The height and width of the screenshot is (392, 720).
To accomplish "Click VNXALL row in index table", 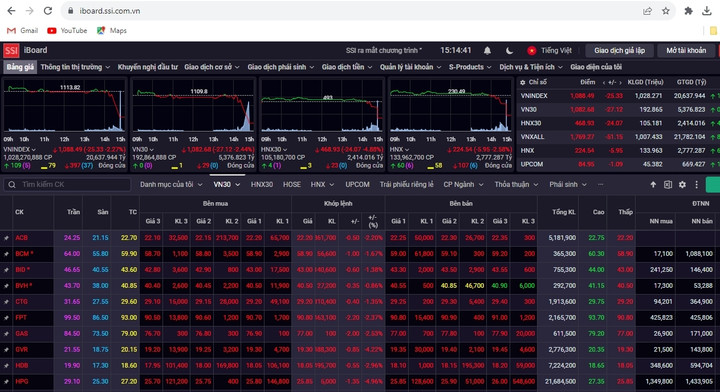I will [618, 137].
